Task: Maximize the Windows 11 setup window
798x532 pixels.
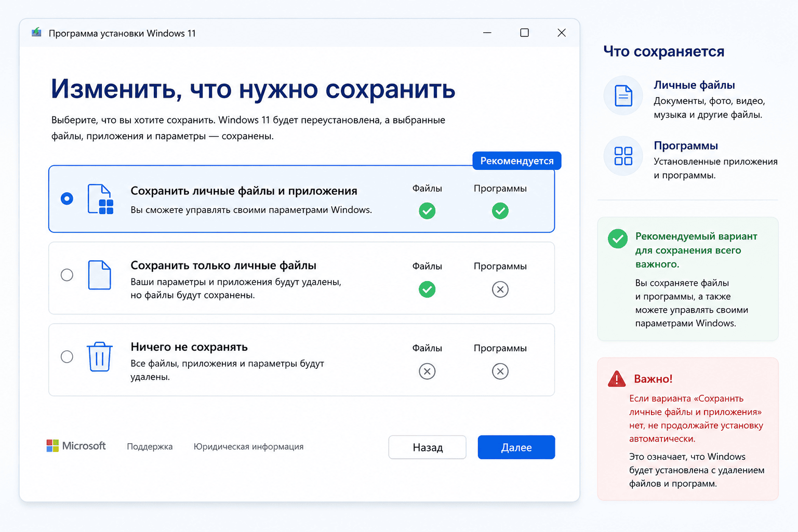Action: [x=525, y=33]
